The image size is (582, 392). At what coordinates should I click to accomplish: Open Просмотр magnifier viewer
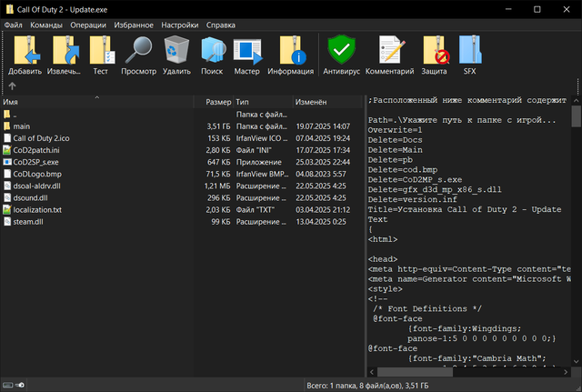coord(138,50)
